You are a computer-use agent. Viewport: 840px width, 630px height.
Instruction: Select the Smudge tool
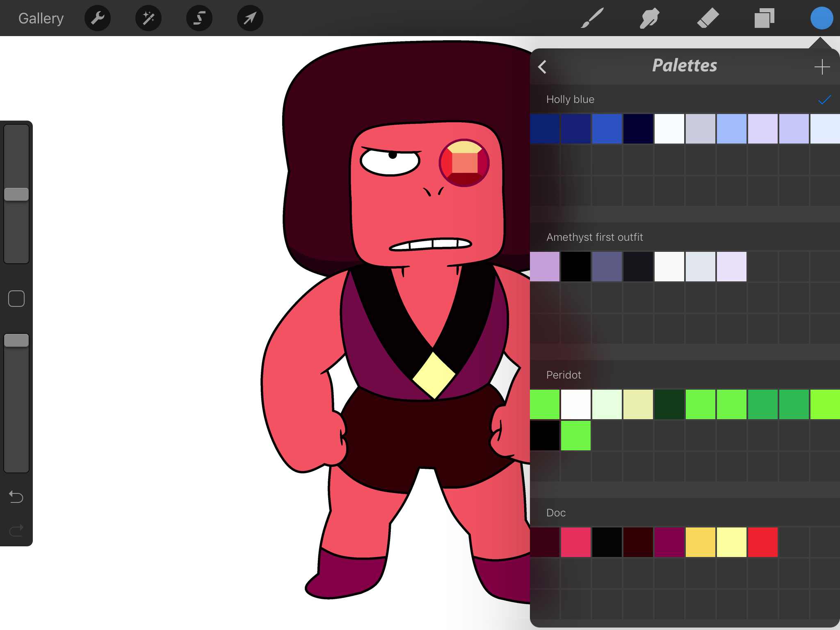(x=650, y=18)
